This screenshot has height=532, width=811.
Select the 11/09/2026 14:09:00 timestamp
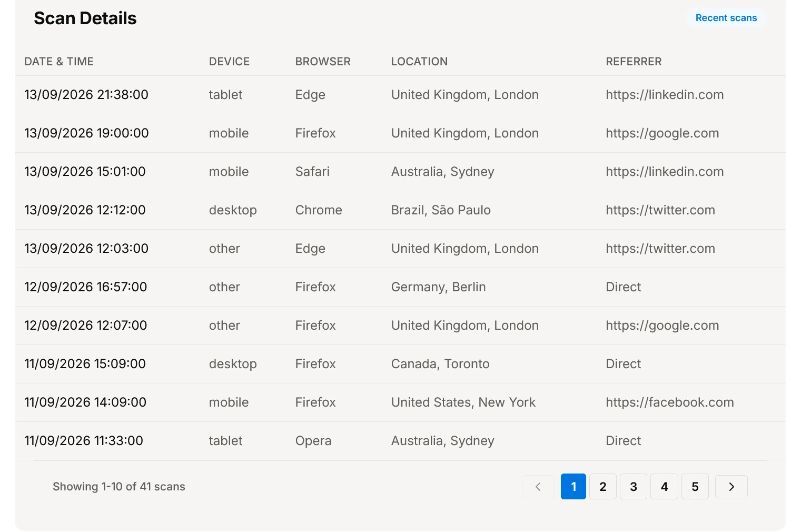pos(85,402)
